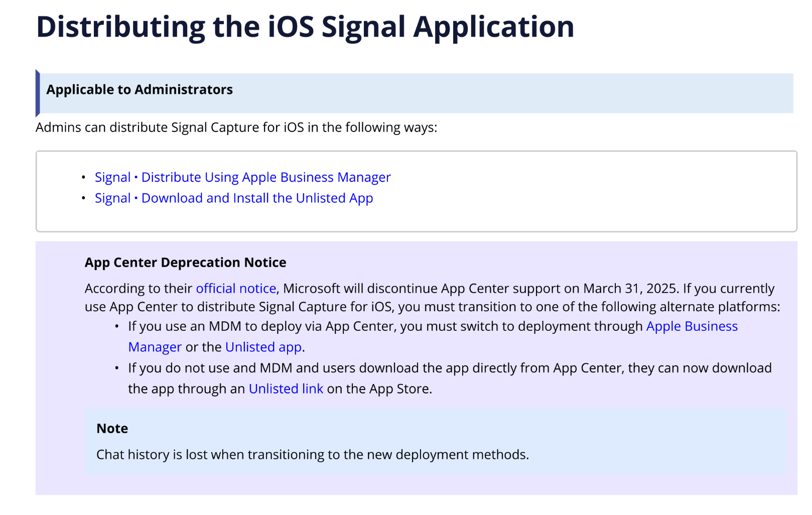Click the Admins can distribute Signal Capture sentence
The height and width of the screenshot is (515, 812).
click(x=236, y=127)
